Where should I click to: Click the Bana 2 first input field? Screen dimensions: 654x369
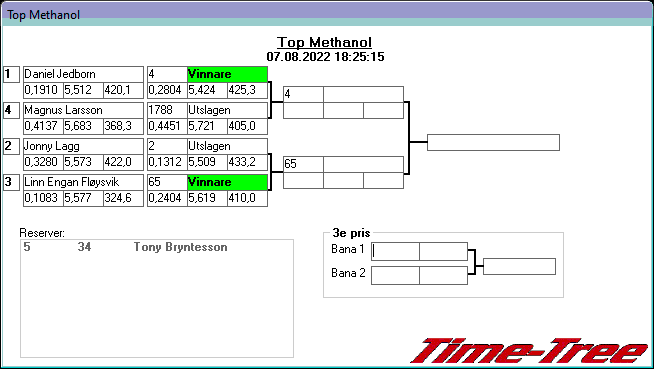point(395,276)
